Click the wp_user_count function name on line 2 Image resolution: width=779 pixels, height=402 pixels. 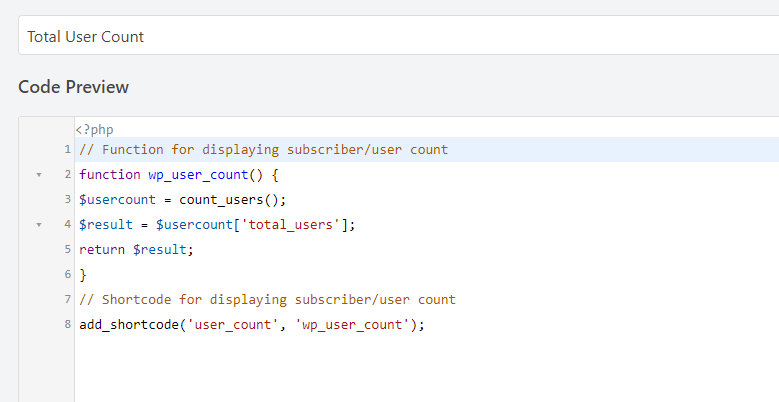click(x=198, y=175)
